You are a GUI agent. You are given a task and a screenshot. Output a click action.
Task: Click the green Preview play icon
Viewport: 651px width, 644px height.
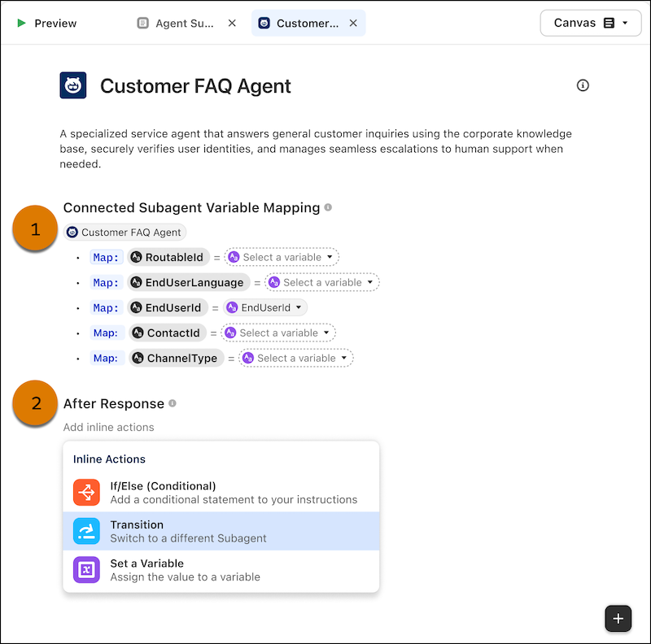click(22, 24)
